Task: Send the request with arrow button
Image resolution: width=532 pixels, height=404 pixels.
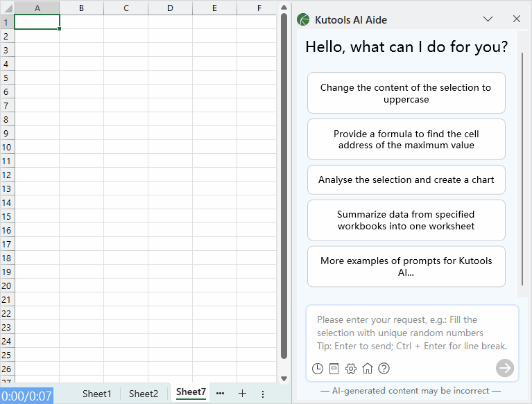Action: 505,368
